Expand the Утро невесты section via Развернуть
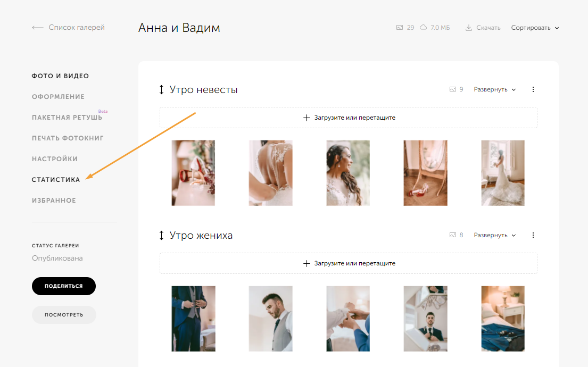This screenshot has height=367, width=588. pos(495,89)
